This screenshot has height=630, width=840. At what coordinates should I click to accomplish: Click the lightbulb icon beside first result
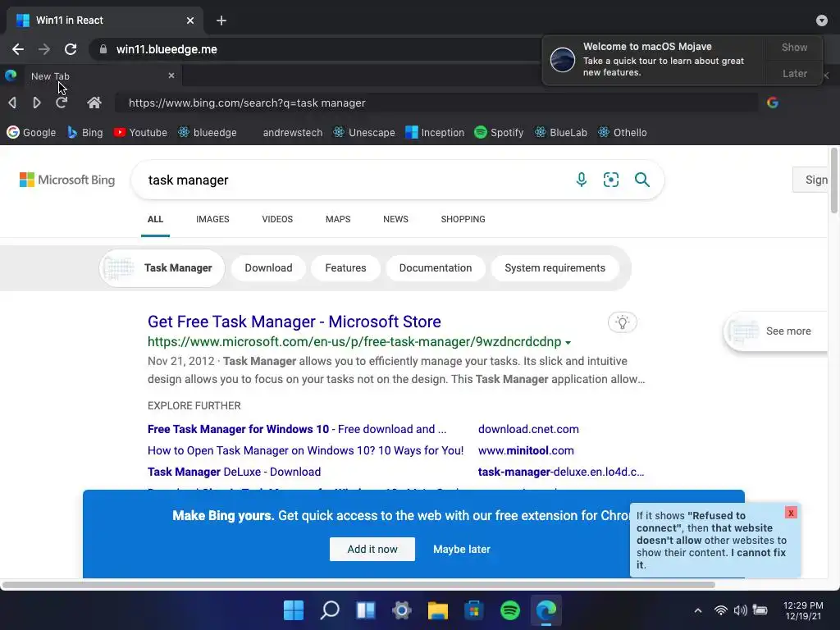[622, 322]
